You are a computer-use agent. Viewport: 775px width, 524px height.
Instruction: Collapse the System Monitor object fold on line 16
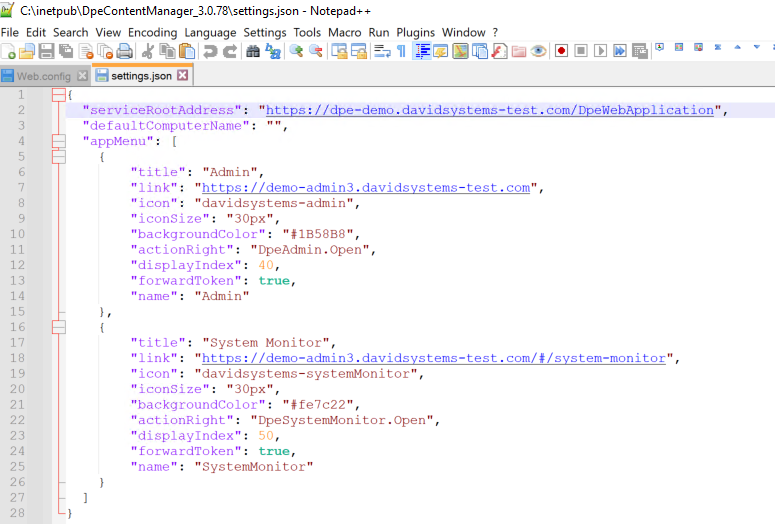point(58,326)
